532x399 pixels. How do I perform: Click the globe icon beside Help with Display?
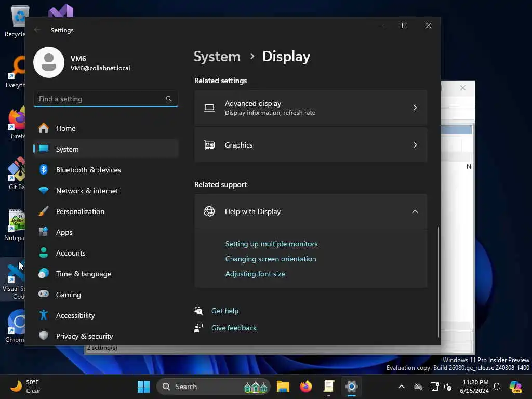coord(209,211)
